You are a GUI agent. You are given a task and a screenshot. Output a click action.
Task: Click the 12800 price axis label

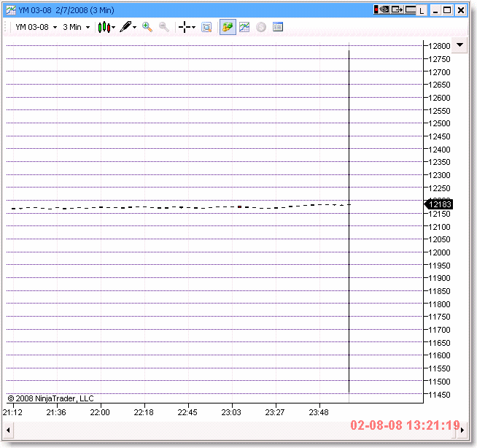439,46
